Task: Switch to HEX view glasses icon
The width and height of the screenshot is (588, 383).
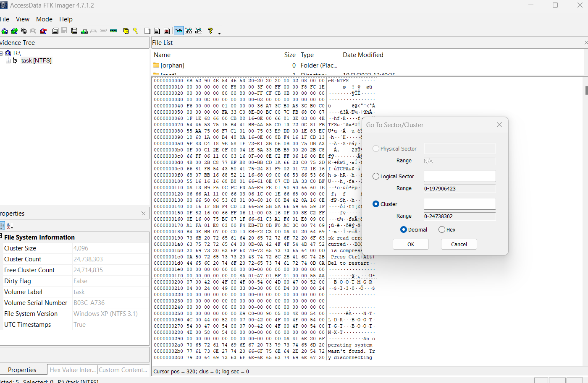Action: click(x=198, y=31)
